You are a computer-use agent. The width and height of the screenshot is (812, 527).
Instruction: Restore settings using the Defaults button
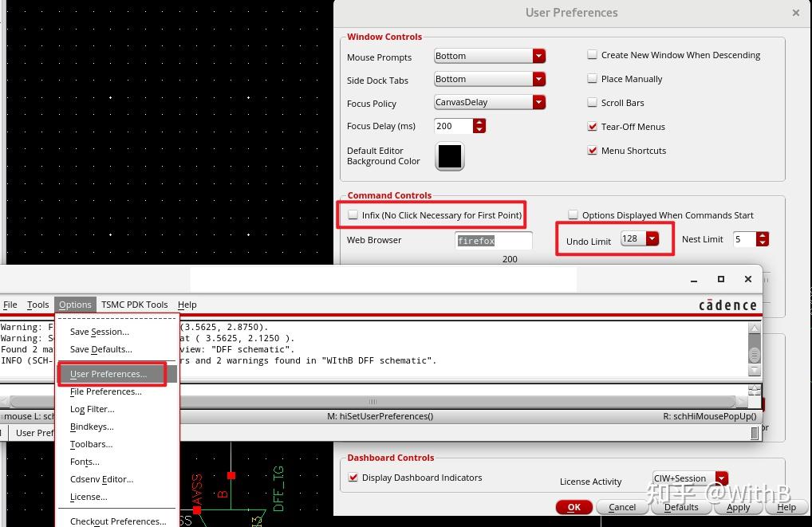pyautogui.click(x=681, y=507)
